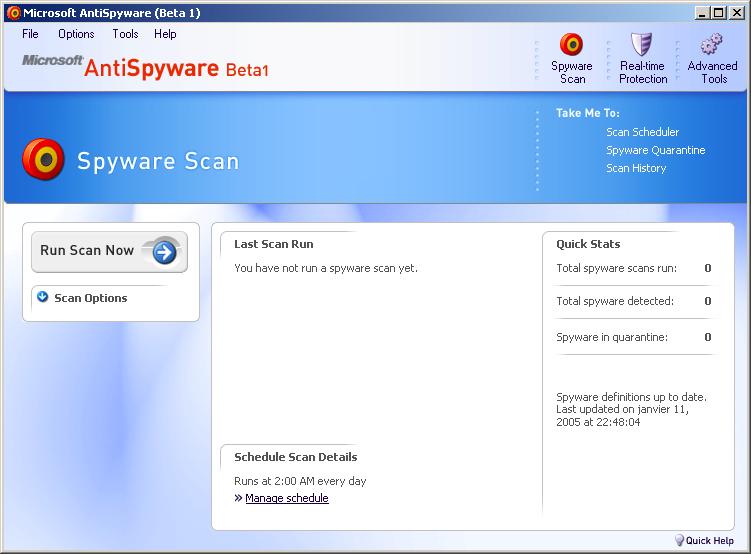Click the Quick Help lightbulb icon
The image size is (751, 554).
tap(679, 540)
